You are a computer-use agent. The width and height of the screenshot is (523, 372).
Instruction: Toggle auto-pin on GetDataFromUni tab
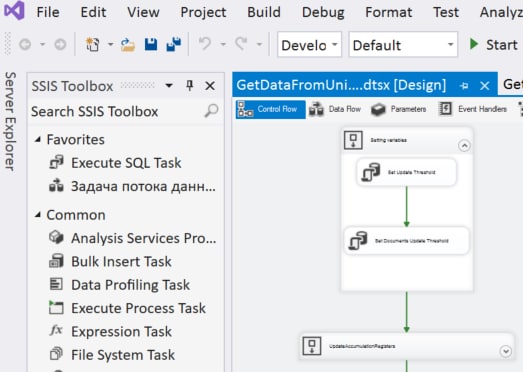tap(464, 86)
